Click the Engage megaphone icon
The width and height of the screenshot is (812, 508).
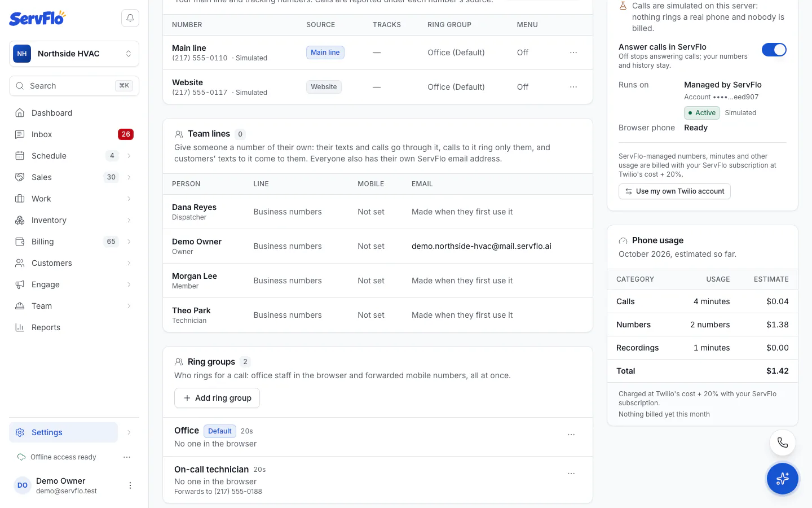(20, 284)
